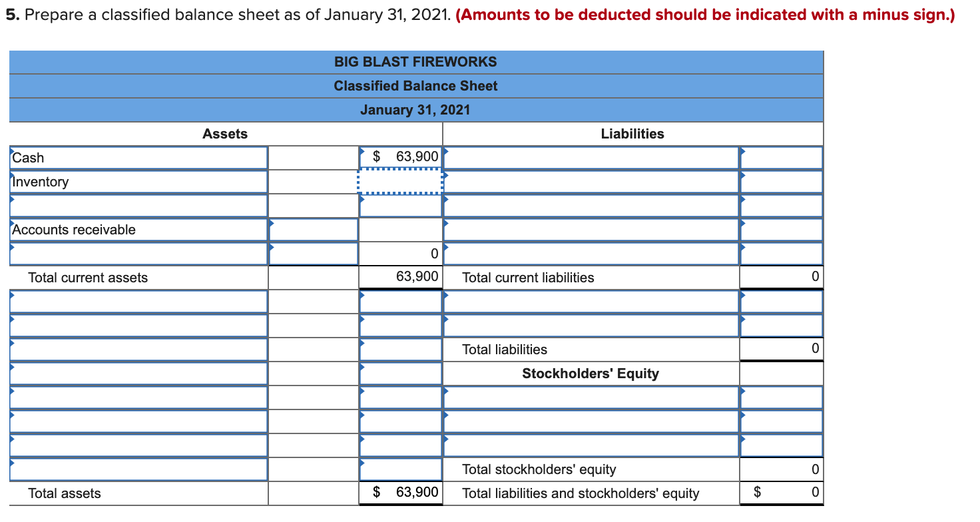Click the 'BIG BLAST FIREWORKS' title
Viewport: 980px width, 522px height.
pyautogui.click(x=415, y=62)
